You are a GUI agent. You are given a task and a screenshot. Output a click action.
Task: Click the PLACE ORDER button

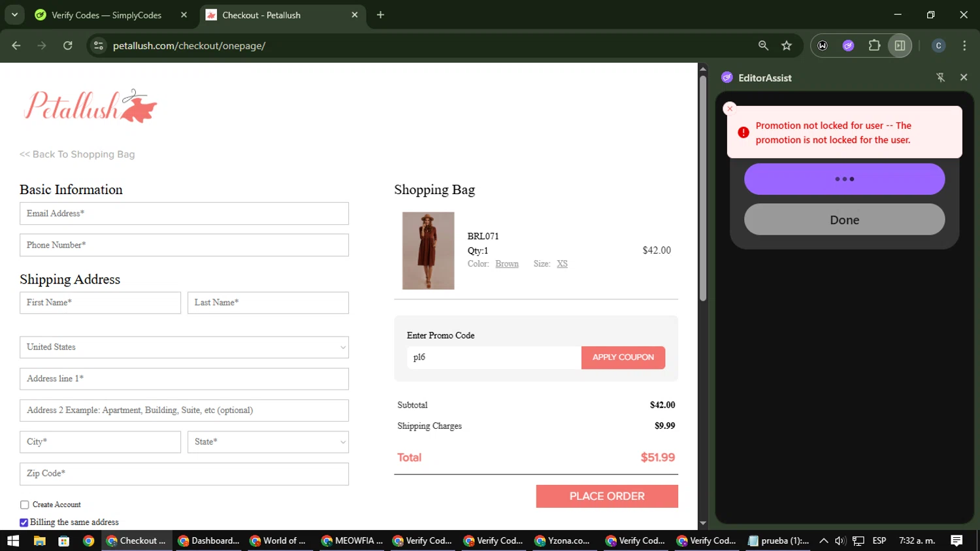[x=607, y=496]
